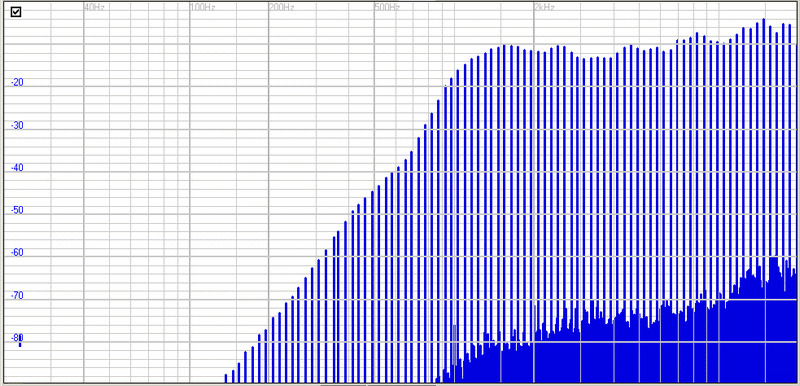Screen dimensions: 800x386
Task: Click the 2kHz frequency label
Action: (544, 8)
